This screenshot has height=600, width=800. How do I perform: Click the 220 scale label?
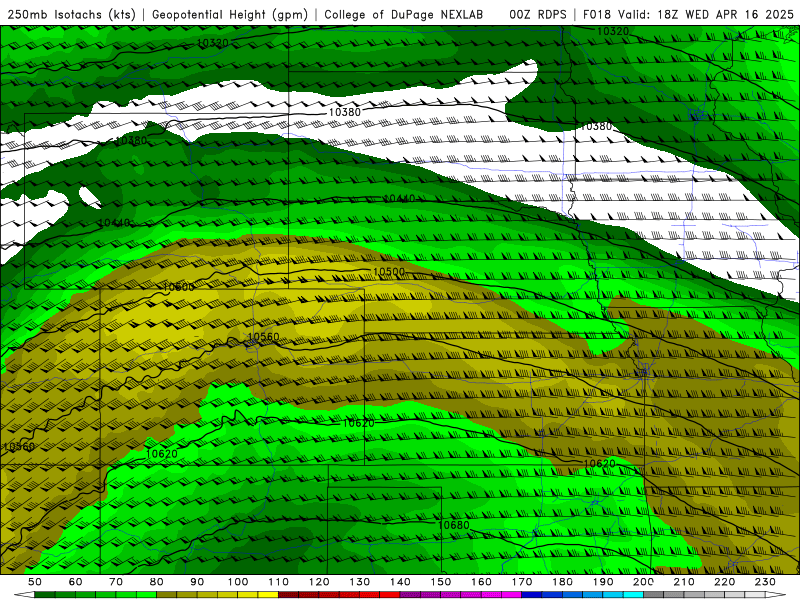tap(725, 582)
